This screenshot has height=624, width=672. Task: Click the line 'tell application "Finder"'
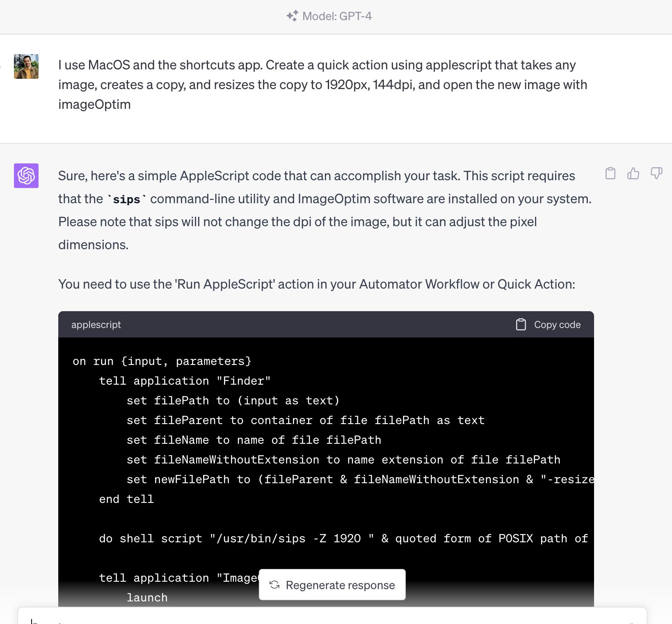coord(185,381)
